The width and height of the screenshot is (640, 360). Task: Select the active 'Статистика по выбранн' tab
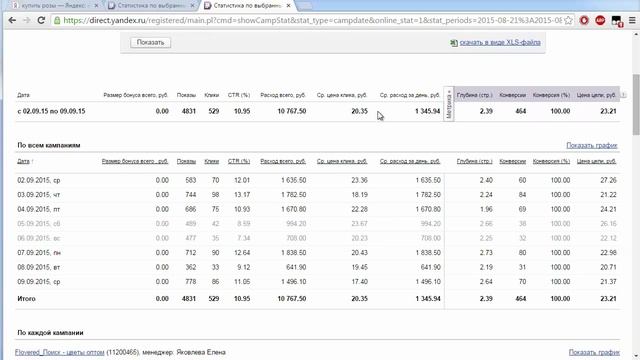point(247,6)
